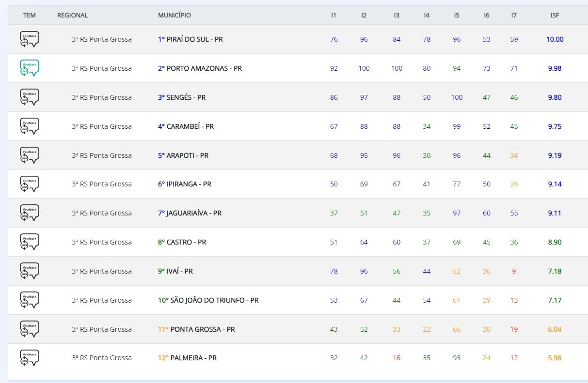Select the REGIONAL column header
Screen dimensions: 588x383
pyautogui.click(x=72, y=15)
